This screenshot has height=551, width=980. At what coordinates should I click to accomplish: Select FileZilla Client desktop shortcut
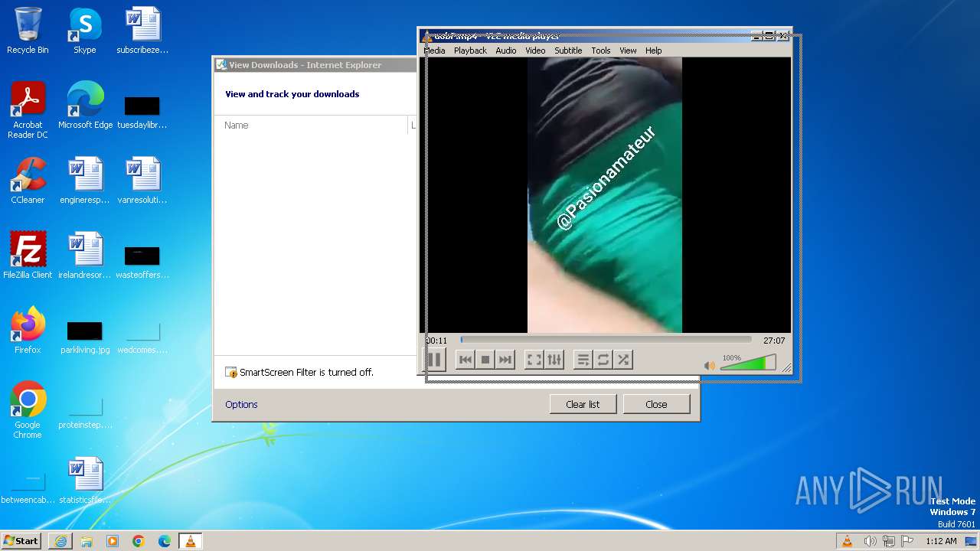point(28,256)
